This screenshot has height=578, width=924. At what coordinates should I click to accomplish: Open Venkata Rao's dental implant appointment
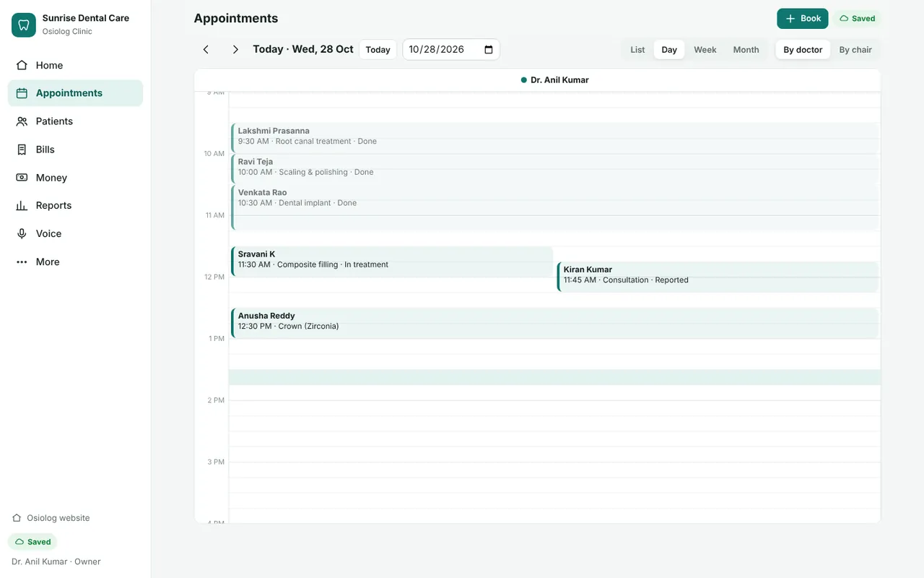point(554,207)
